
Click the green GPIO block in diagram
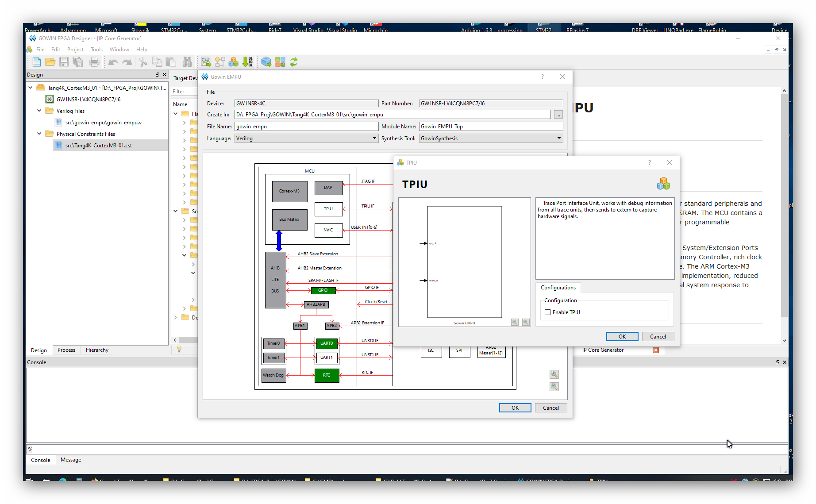[323, 290]
